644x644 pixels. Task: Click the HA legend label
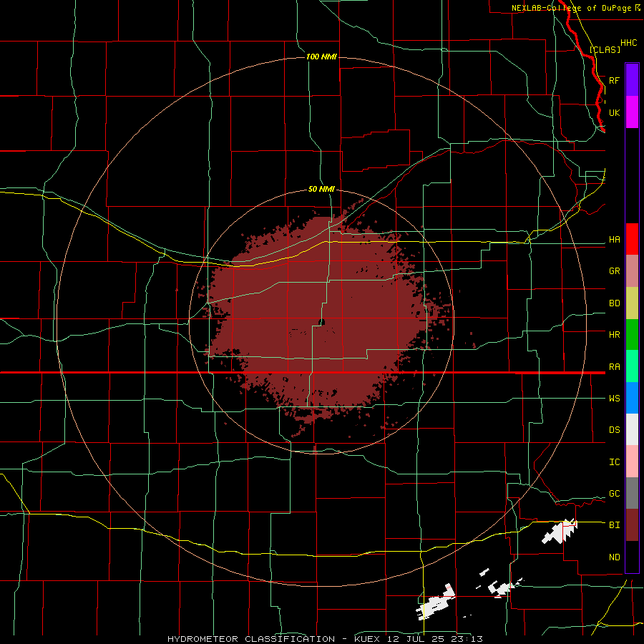coord(614,240)
